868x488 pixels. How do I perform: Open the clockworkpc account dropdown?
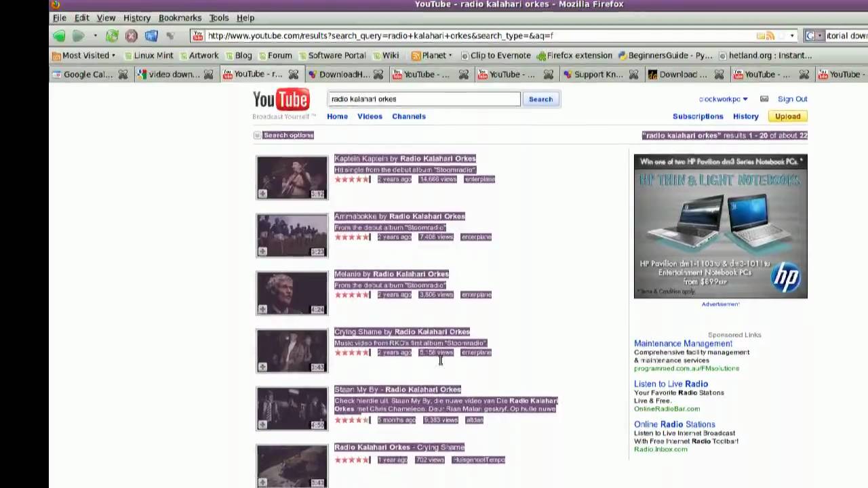coord(723,100)
